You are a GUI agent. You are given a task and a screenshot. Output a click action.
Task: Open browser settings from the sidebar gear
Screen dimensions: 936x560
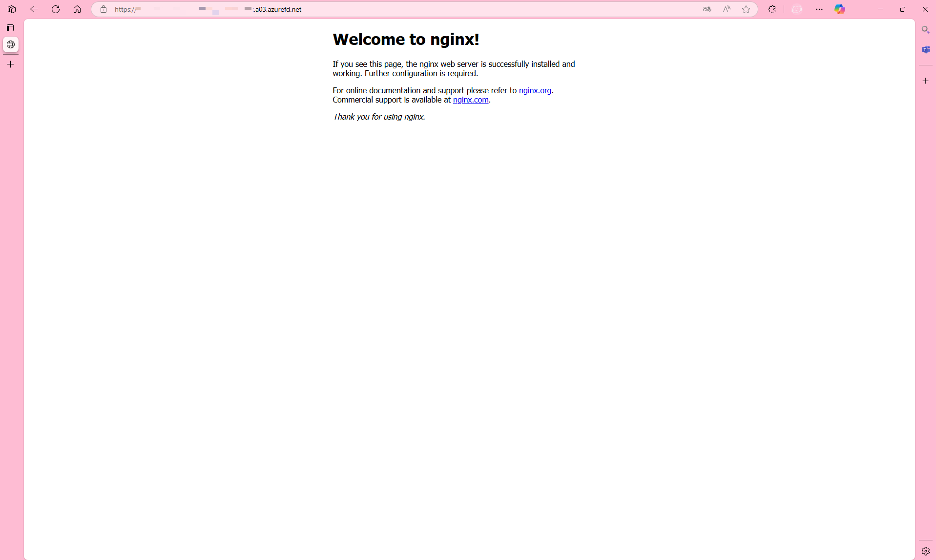(926, 551)
